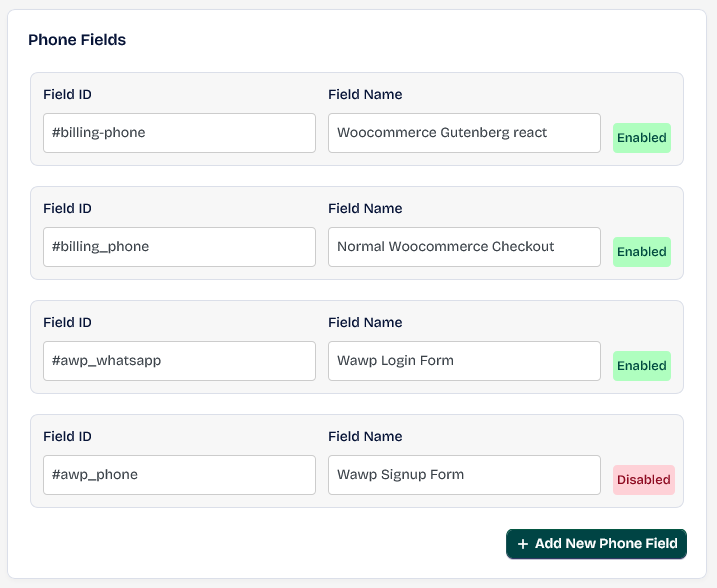Toggle Enabled status for Normal Woocommerce Checkout
The image size is (717, 588).
tap(642, 252)
